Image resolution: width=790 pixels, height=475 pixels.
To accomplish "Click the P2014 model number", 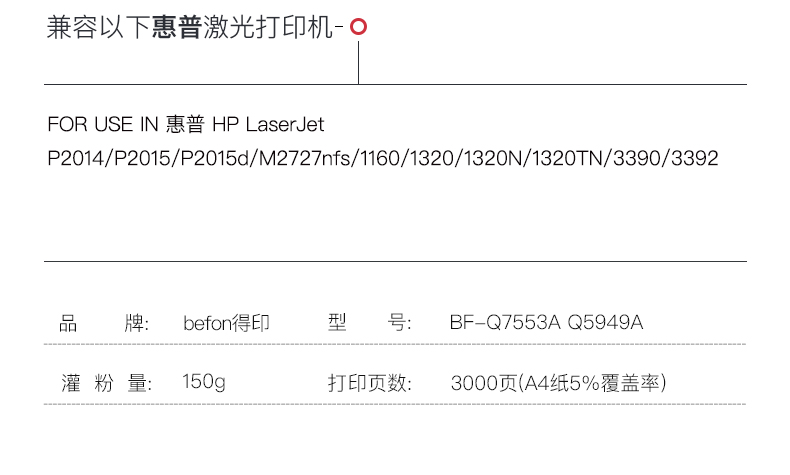I will point(76,158).
